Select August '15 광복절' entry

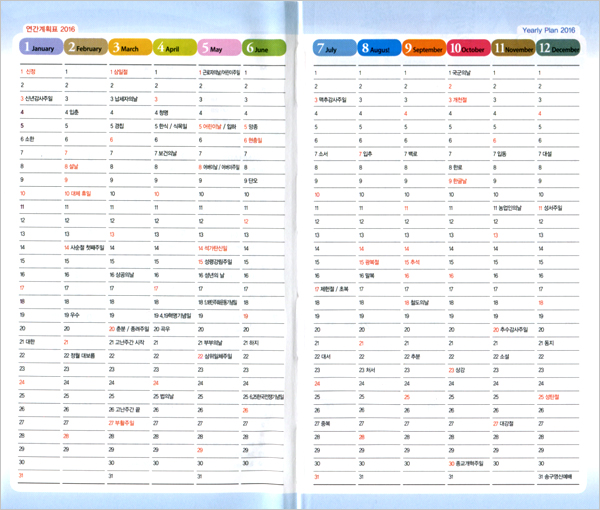point(369,262)
